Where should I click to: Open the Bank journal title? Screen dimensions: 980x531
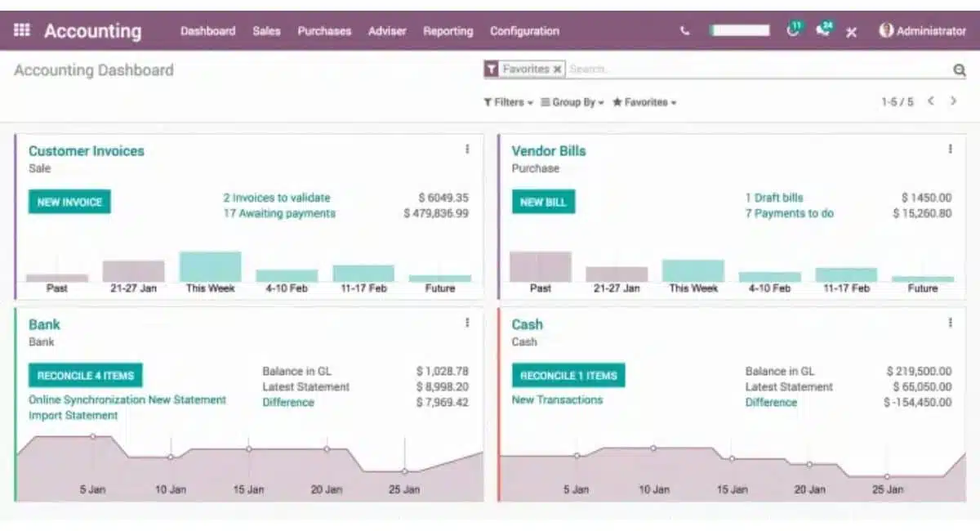point(44,324)
